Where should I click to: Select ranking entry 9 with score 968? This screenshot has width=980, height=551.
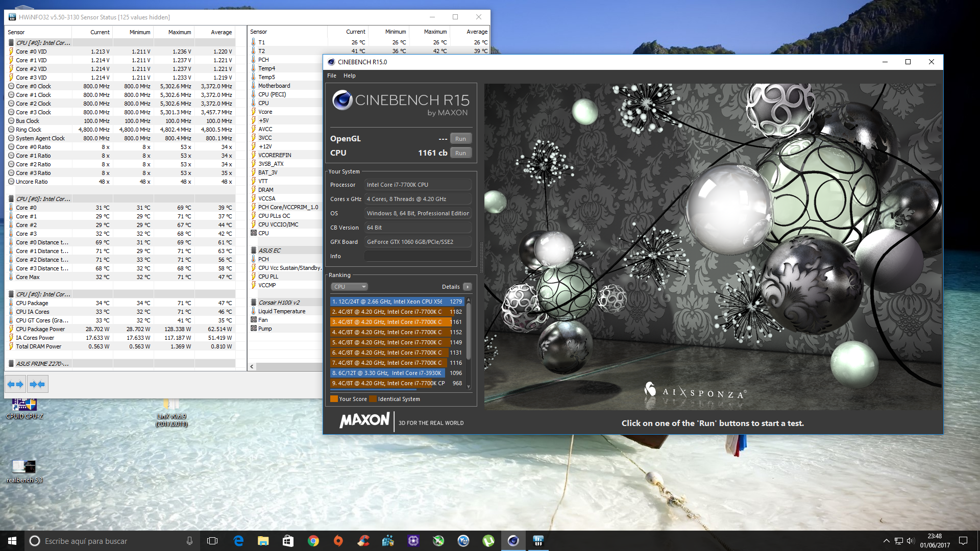[x=397, y=383]
